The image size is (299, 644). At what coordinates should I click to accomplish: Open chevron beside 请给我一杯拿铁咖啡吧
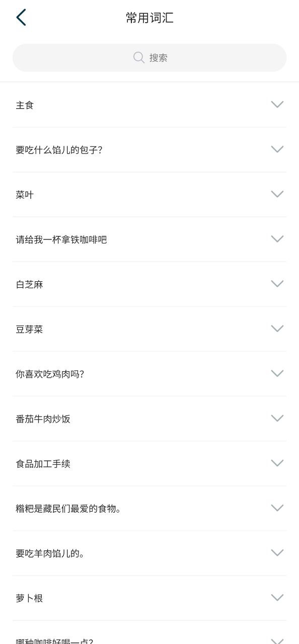[277, 239]
